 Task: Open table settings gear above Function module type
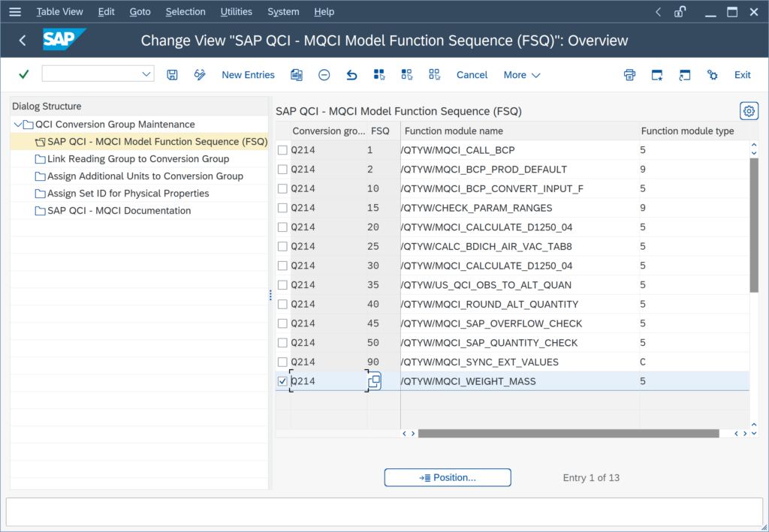click(x=749, y=111)
